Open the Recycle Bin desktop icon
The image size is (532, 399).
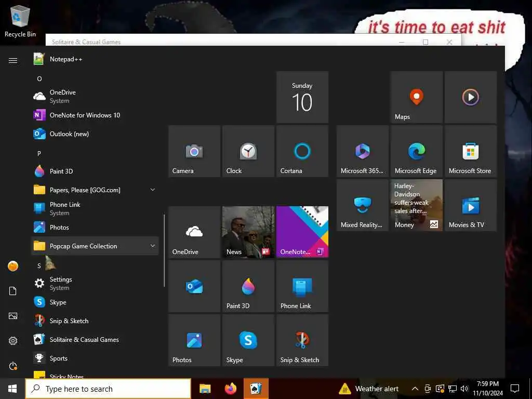click(20, 21)
